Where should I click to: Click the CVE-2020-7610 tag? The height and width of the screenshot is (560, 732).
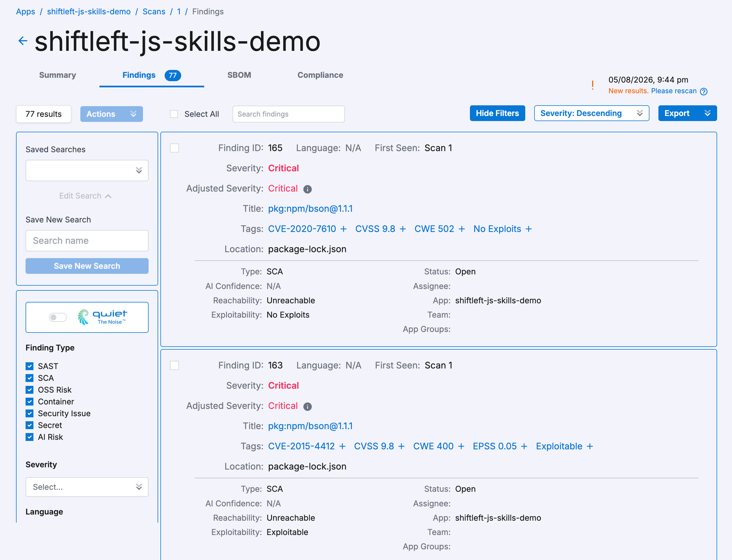pos(302,229)
